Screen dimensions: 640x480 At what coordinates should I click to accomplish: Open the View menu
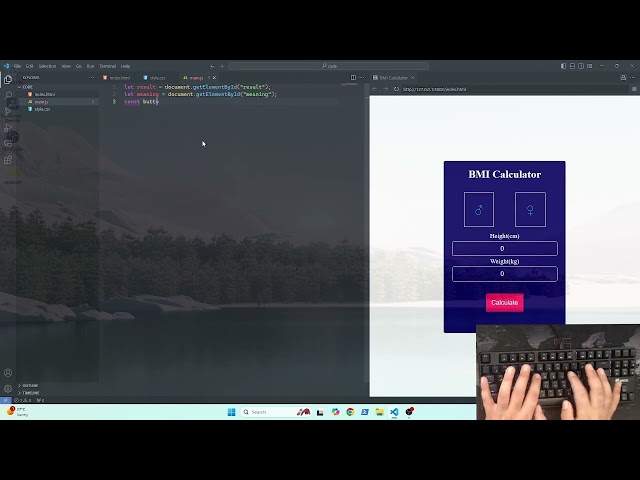[x=66, y=66]
